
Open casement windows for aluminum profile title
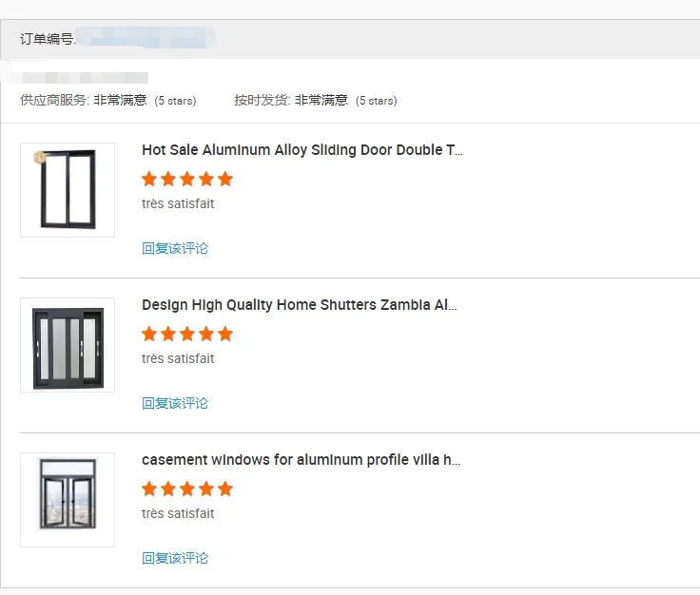point(301,460)
